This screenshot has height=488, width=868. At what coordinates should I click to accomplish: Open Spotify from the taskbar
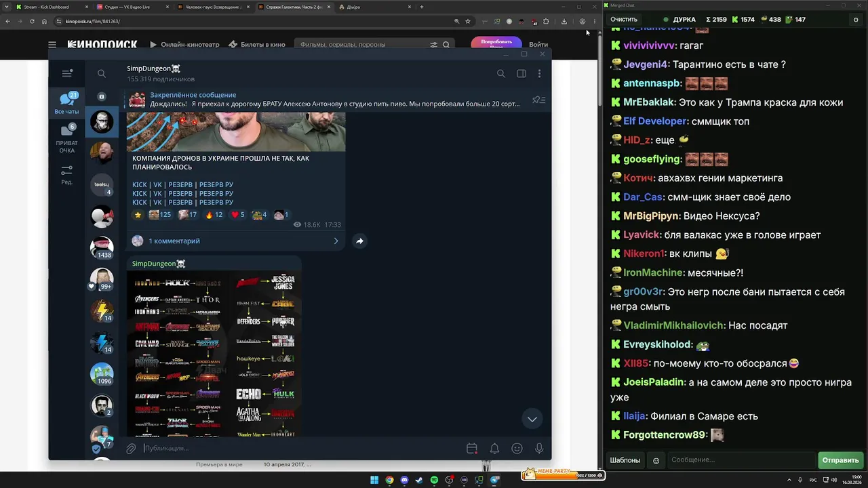pyautogui.click(x=434, y=481)
